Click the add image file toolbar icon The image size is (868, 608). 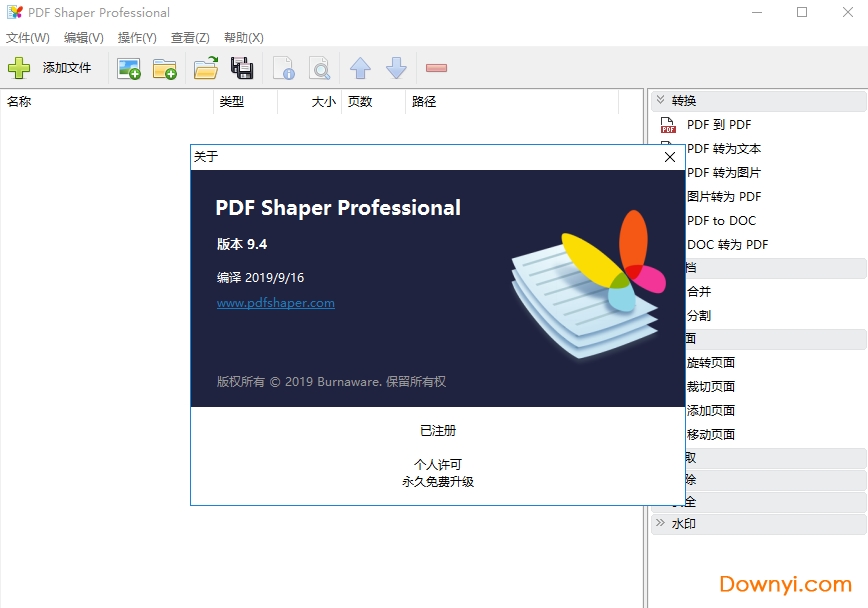point(128,68)
